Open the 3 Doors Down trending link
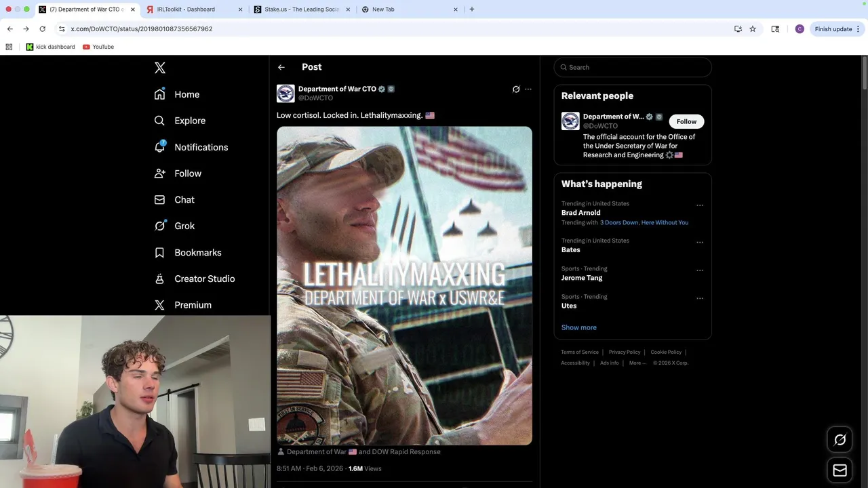Image resolution: width=868 pixels, height=488 pixels. (x=619, y=222)
